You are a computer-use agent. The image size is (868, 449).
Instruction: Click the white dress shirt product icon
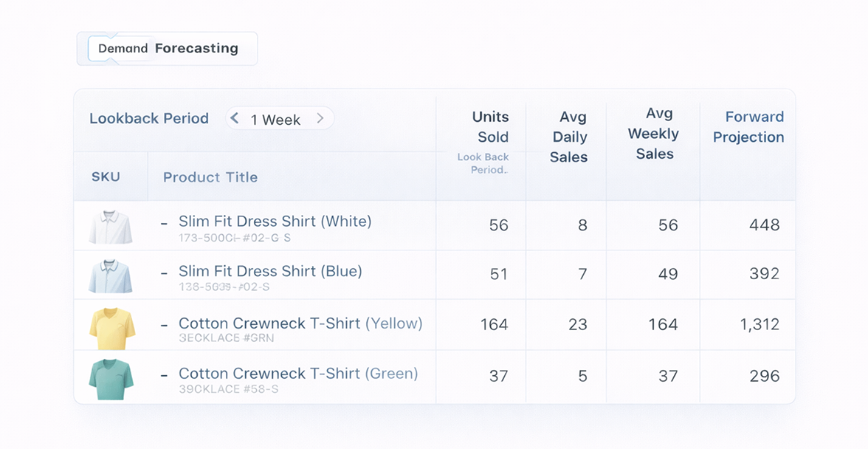(111, 227)
